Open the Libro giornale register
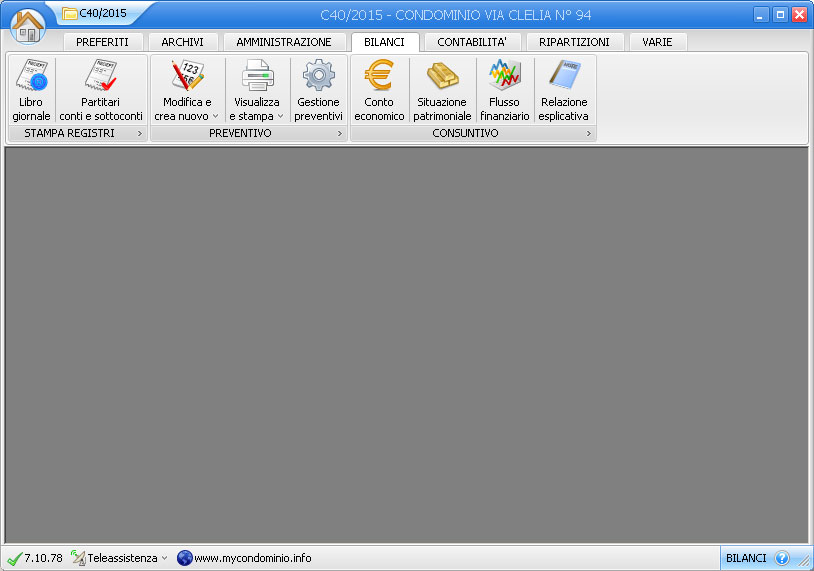This screenshot has height=571, width=814. coord(31,90)
